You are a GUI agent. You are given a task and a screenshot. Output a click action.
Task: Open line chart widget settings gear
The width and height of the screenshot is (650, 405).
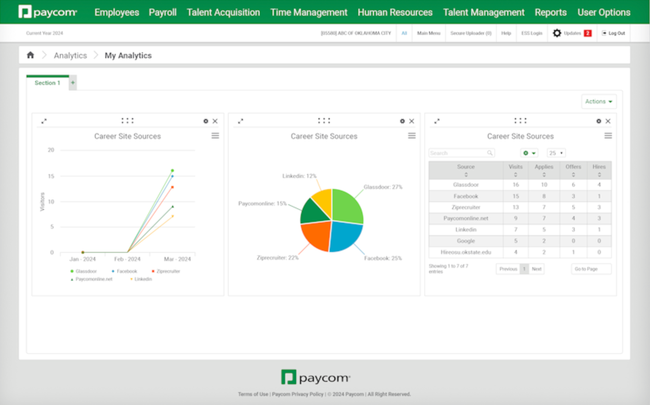[206, 121]
